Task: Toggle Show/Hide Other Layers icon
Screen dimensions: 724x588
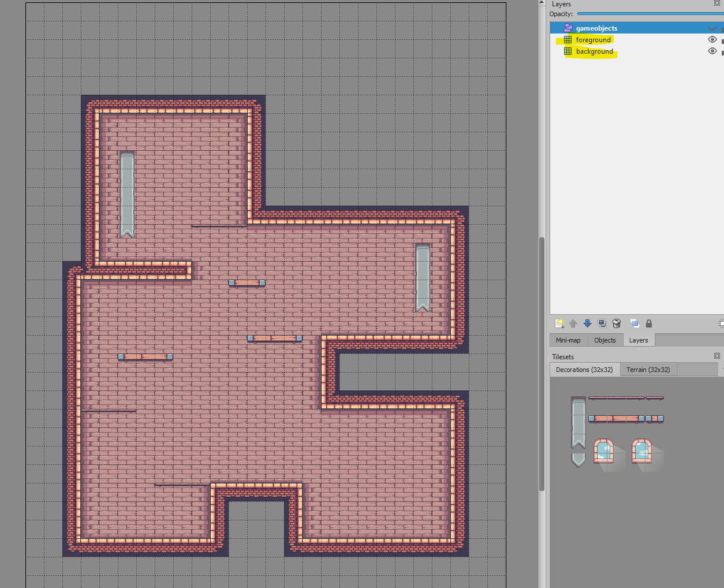Action: [x=635, y=323]
